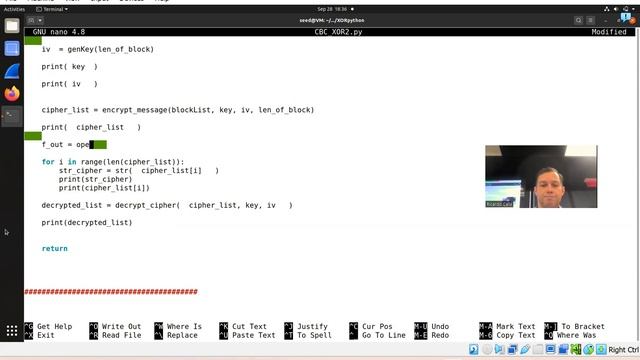The image size is (640, 360).
Task: Click the print(decrypted_list) line
Action: (87, 223)
